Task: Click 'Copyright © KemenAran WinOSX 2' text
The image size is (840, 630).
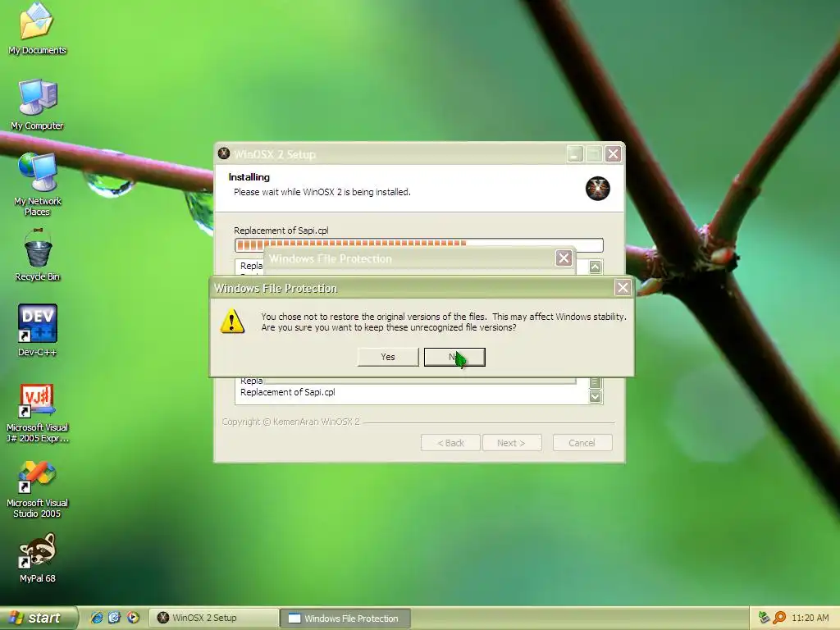Action: click(x=291, y=422)
